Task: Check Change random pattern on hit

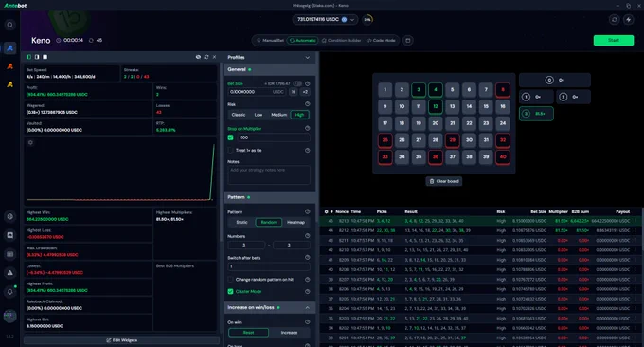Action: tap(230, 279)
